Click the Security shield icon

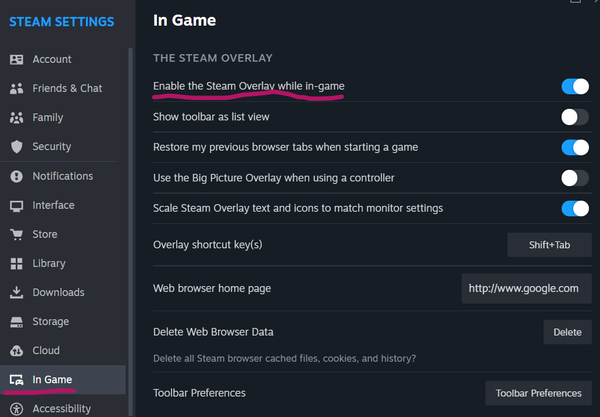[x=16, y=146]
